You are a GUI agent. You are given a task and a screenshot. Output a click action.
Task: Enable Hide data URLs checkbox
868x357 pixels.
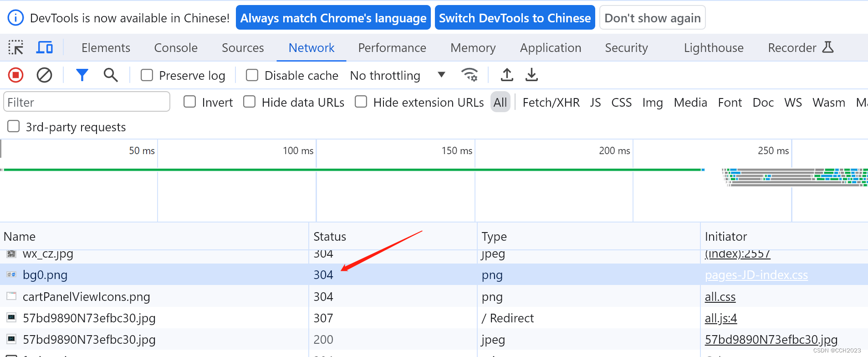click(249, 102)
